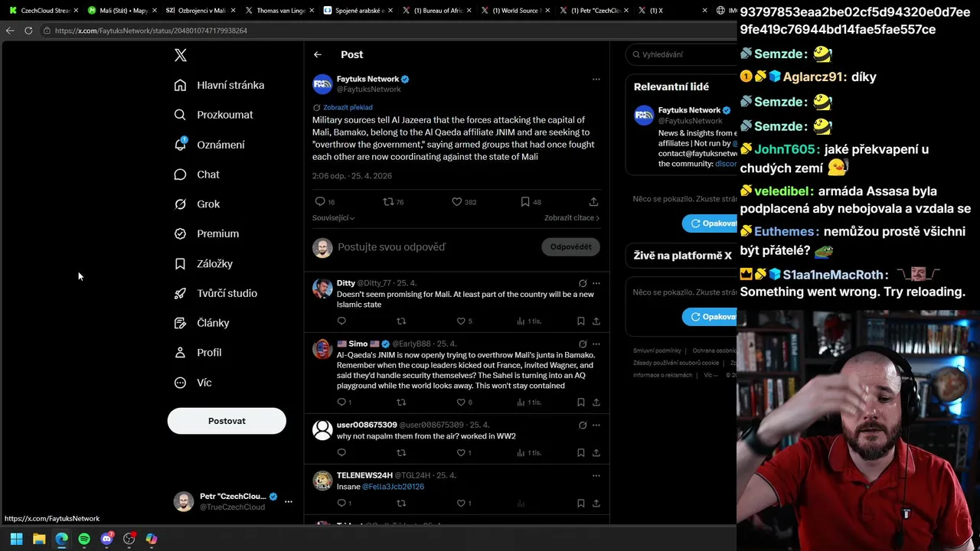Open more options on TELENEWS24H reply
Screen dimensions: 980x551
pos(596,475)
